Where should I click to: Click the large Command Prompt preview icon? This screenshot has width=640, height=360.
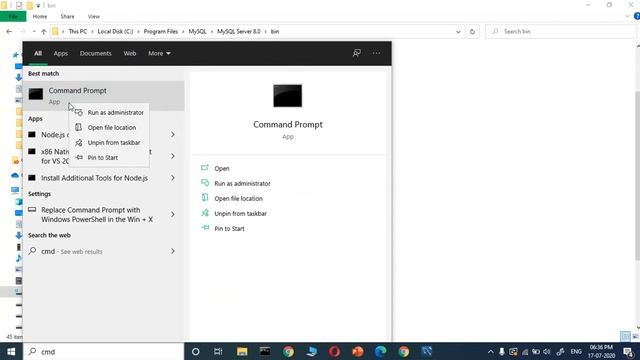(288, 96)
